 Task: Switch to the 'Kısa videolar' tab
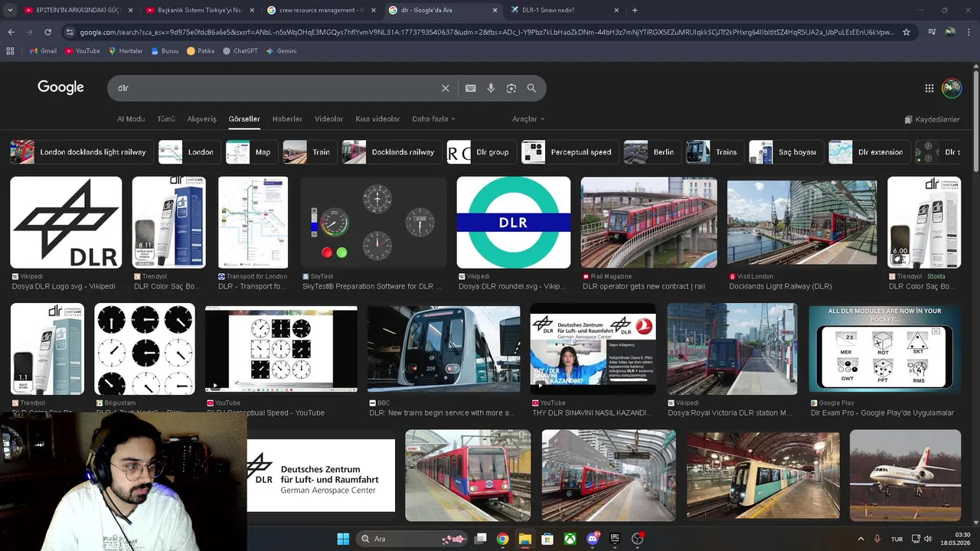click(x=377, y=119)
